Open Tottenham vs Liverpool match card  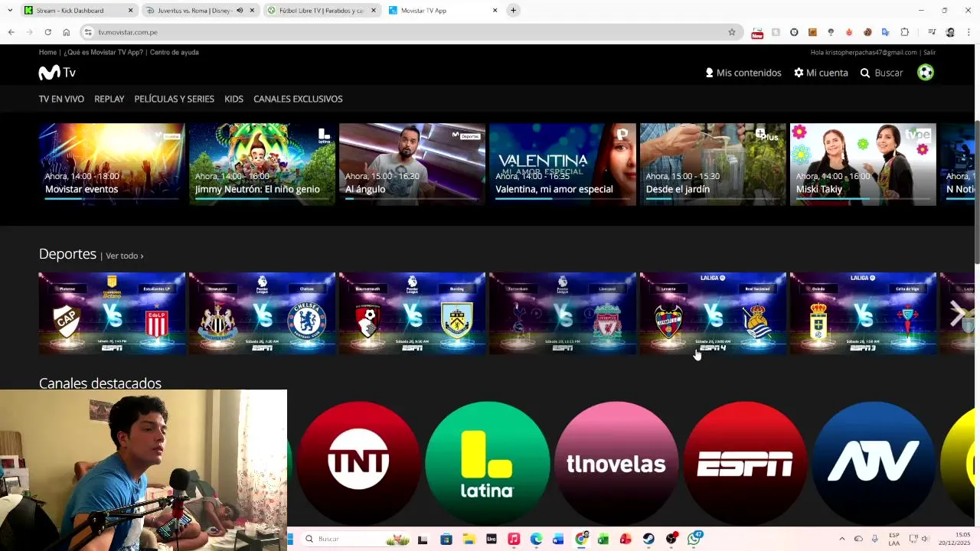click(x=563, y=313)
